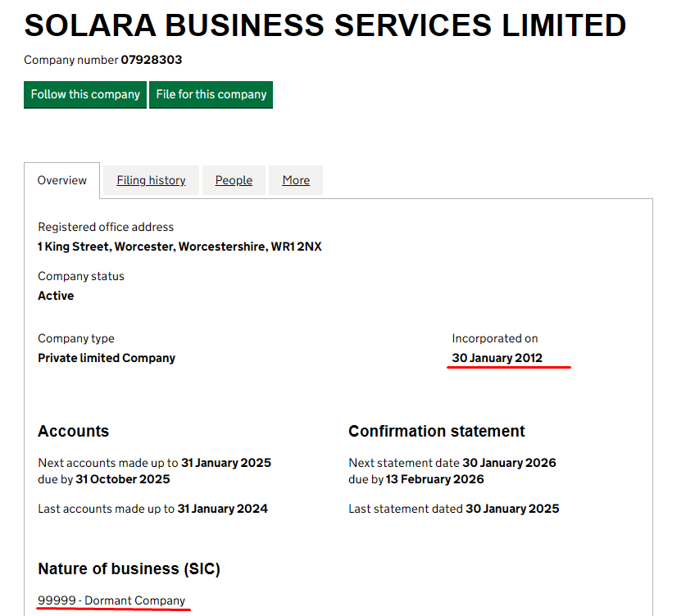Click the Follow this company button
Screen dimensions: 695x616
coord(85,94)
